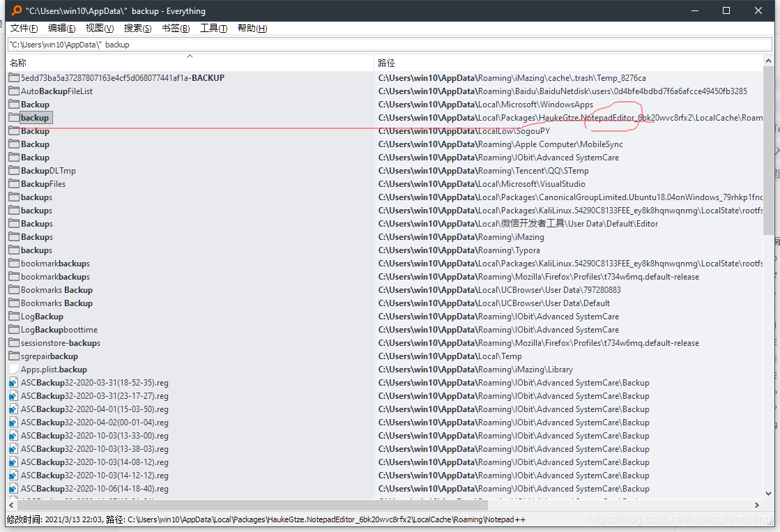
Task: Open the 文件(F) menu
Action: pyautogui.click(x=24, y=29)
